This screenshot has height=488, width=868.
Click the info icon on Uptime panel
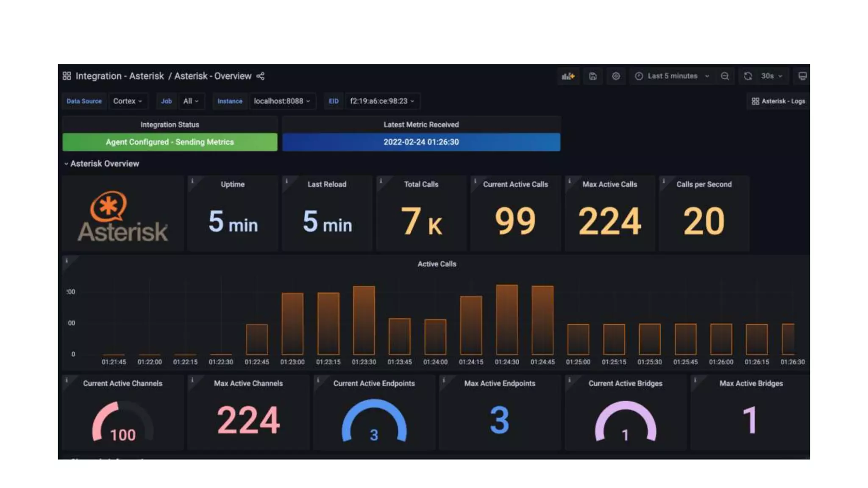tap(192, 181)
